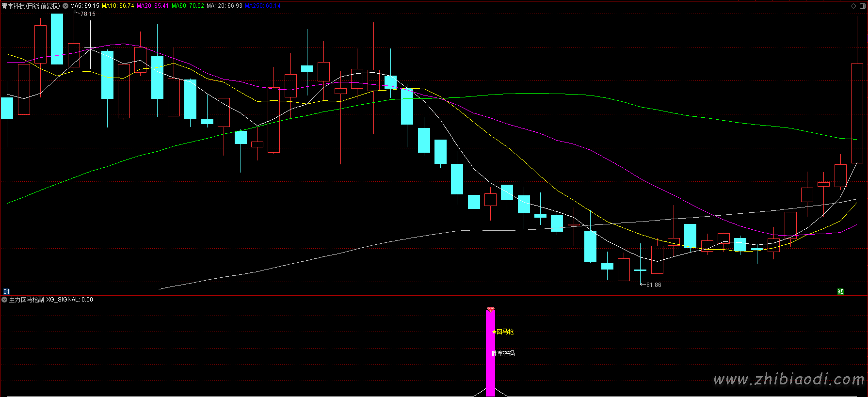Click the 主力回马枪副 indicator name
Screen dimensions: 868x397
click(x=27, y=300)
